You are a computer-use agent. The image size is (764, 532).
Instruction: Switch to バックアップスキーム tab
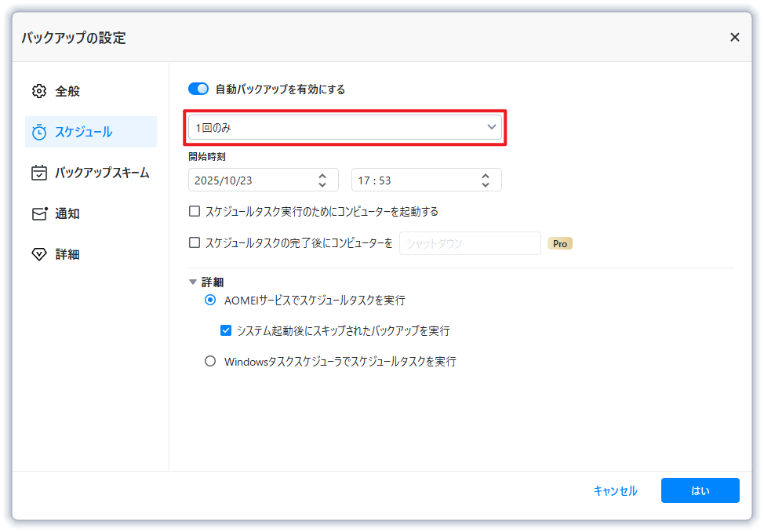pyautogui.click(x=91, y=173)
